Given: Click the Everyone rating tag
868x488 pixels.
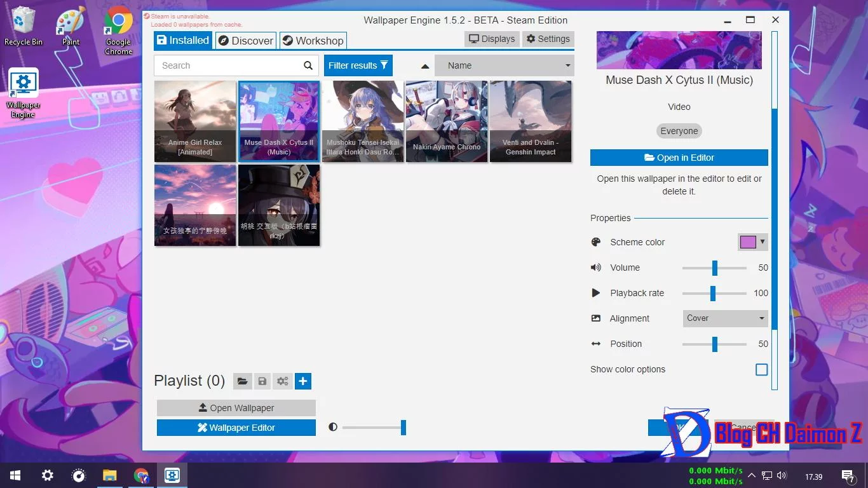Looking at the screenshot, I should coord(679,131).
